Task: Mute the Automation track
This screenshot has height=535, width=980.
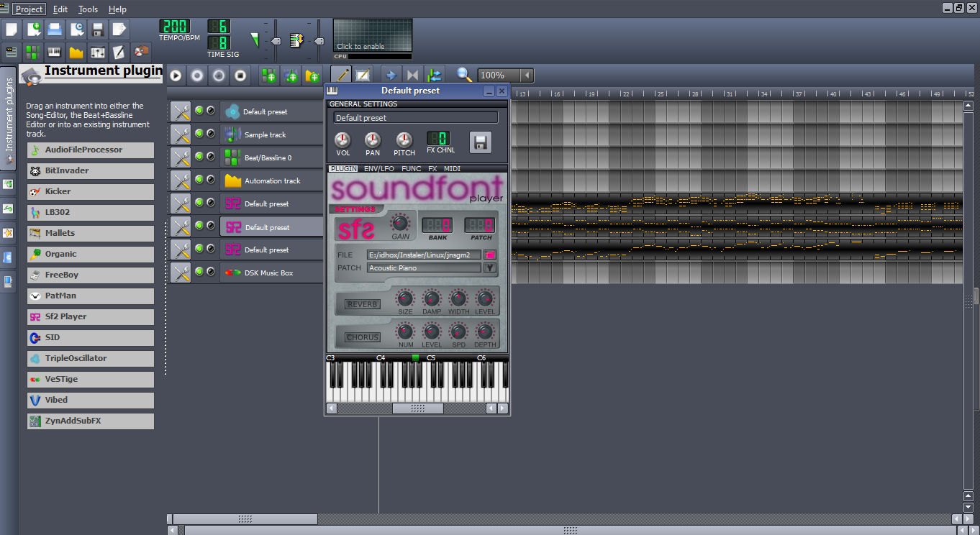Action: click(199, 180)
